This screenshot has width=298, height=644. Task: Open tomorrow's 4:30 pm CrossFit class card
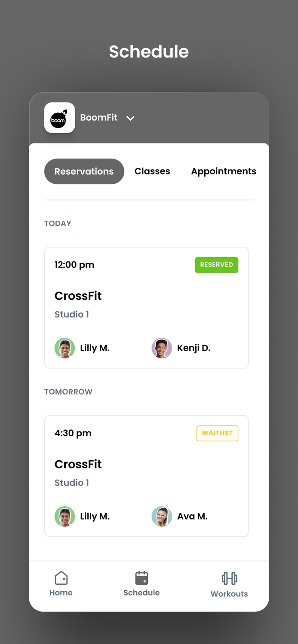click(x=146, y=476)
